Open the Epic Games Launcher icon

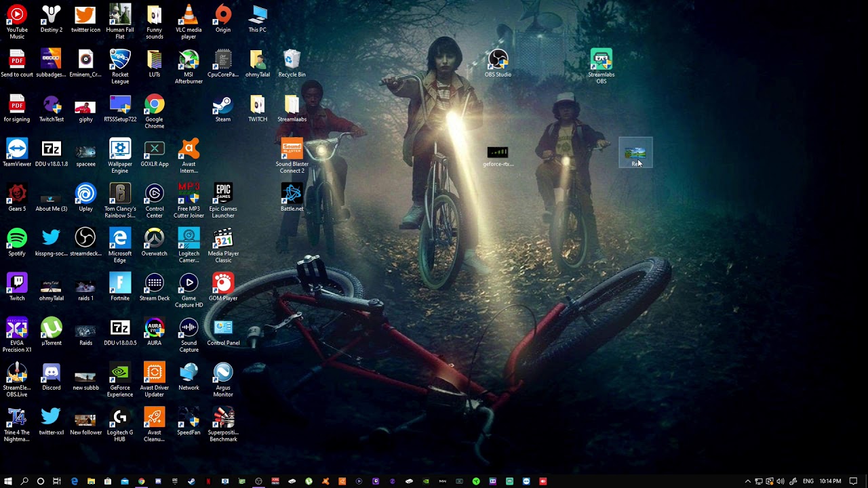[x=223, y=201]
